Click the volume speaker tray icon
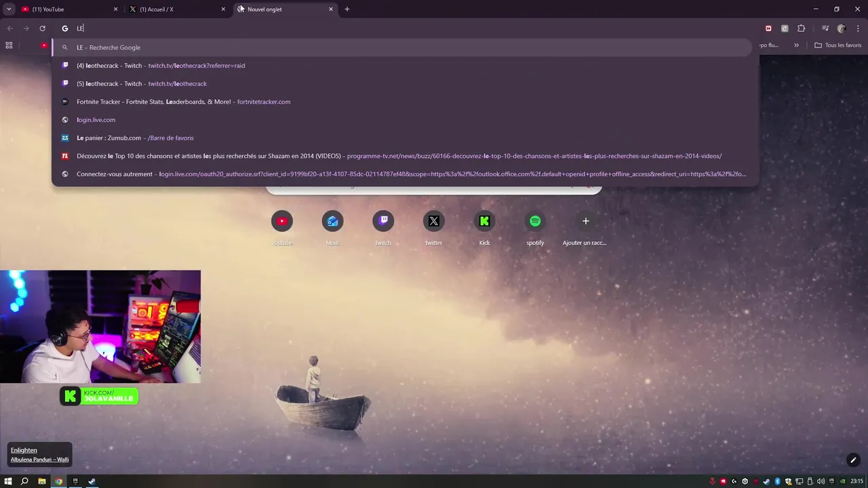This screenshot has width=868, height=488. (x=821, y=481)
